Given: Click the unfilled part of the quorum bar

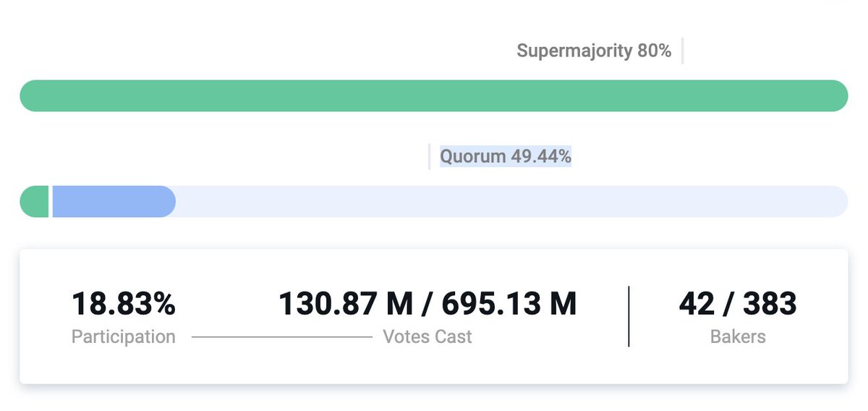Looking at the screenshot, I should [511, 201].
